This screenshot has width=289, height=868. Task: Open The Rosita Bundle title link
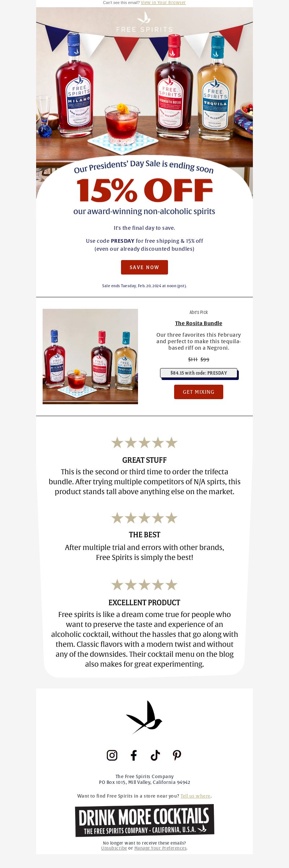(199, 323)
